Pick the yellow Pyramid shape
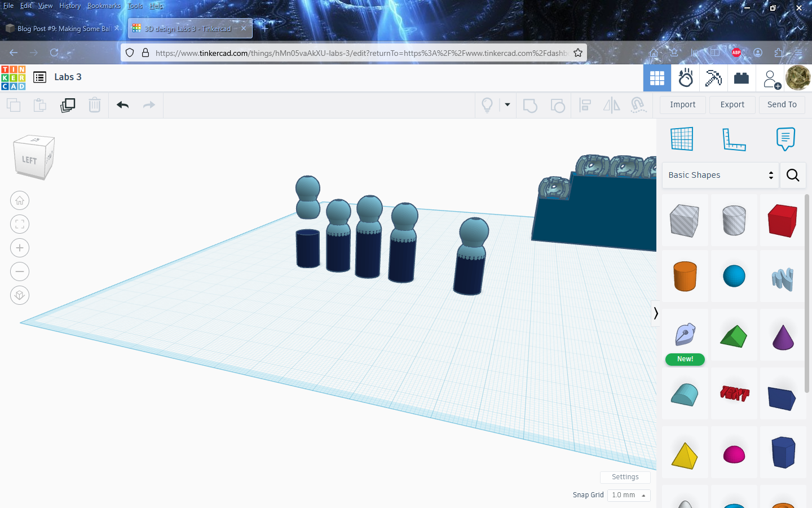Screen dimensions: 812x508 (x=685, y=455)
